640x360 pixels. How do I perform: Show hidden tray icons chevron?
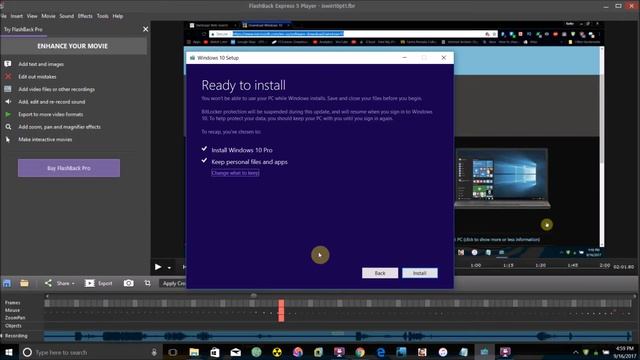click(x=576, y=352)
